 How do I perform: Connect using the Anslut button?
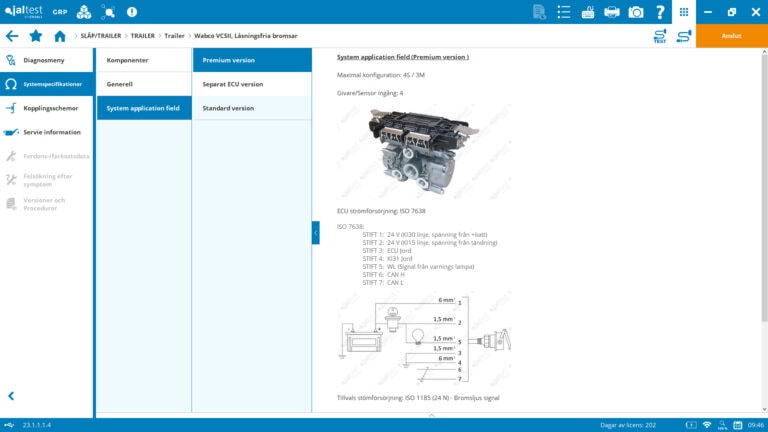731,36
